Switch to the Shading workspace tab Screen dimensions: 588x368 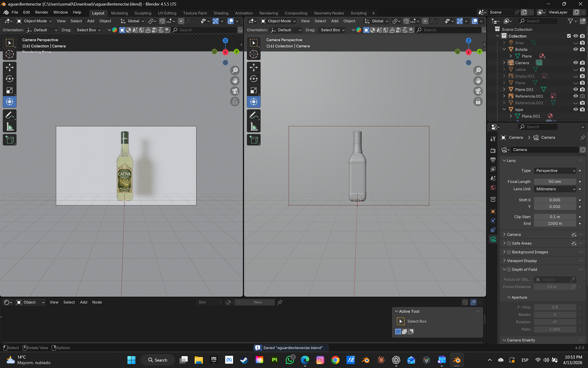[x=221, y=13]
